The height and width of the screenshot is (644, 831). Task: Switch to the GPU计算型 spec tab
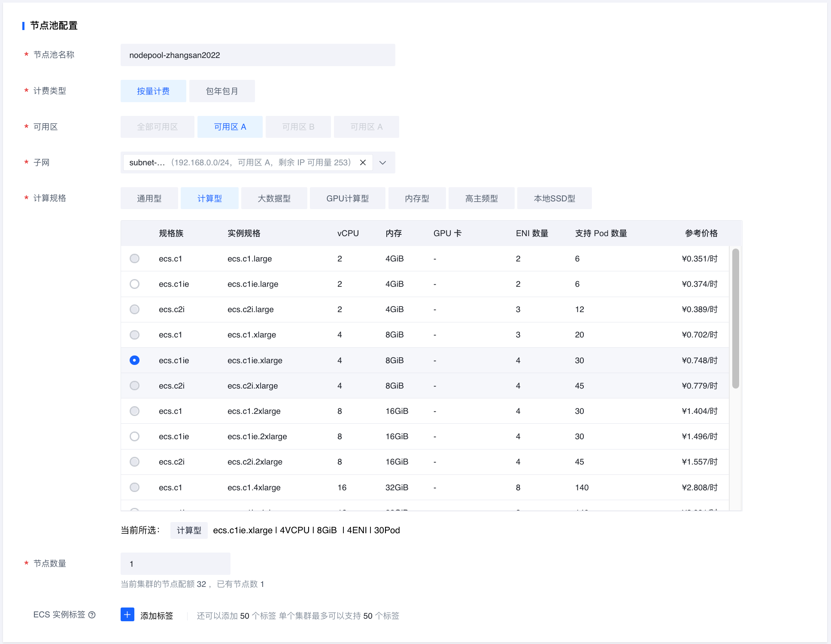coord(347,198)
